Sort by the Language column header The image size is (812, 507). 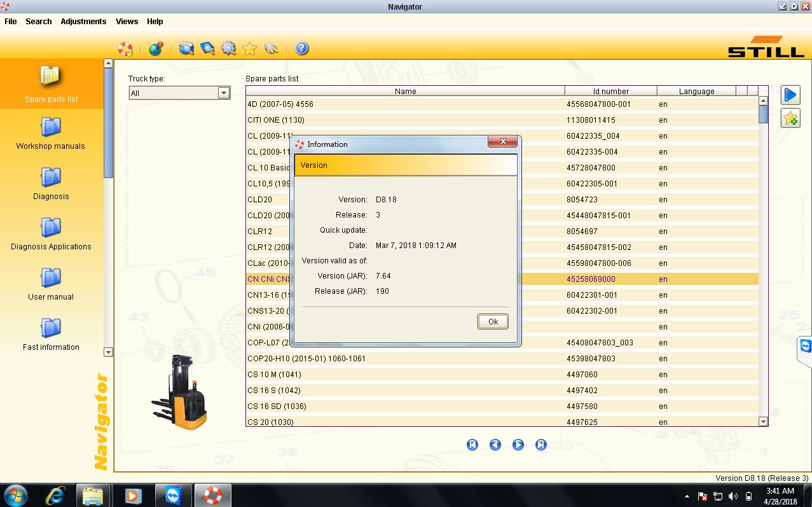[x=696, y=91]
